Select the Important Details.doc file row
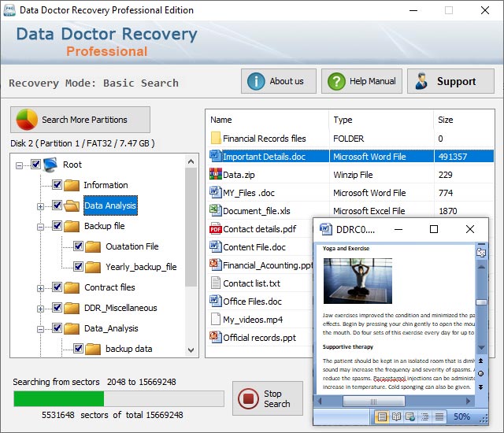This screenshot has height=433, width=504. [351, 157]
